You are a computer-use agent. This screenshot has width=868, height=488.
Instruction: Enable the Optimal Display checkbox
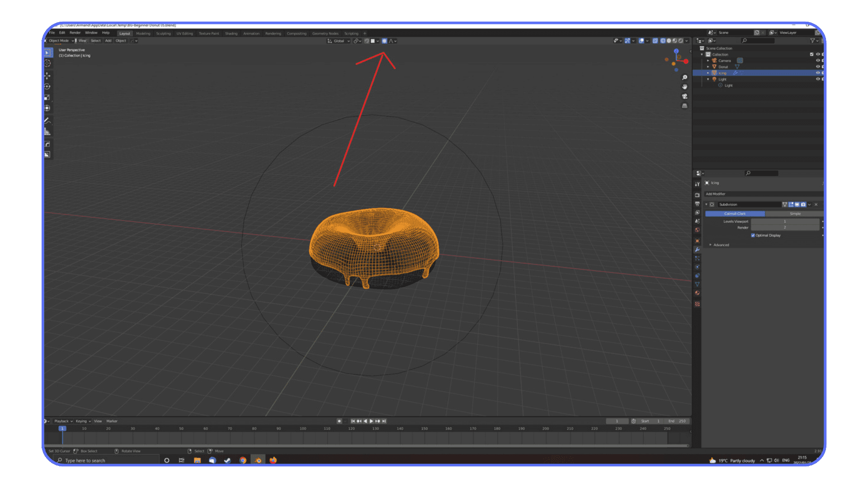point(753,235)
